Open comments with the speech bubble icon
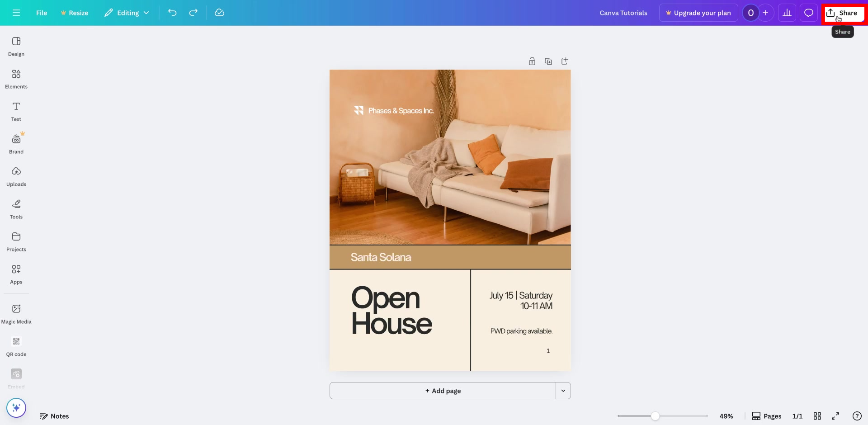The width and height of the screenshot is (868, 425). point(809,12)
